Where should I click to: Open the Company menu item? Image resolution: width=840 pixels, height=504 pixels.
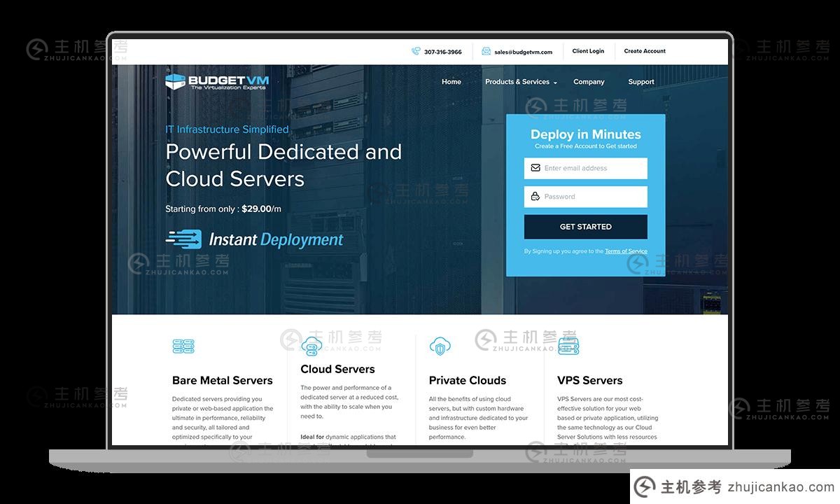pos(589,82)
